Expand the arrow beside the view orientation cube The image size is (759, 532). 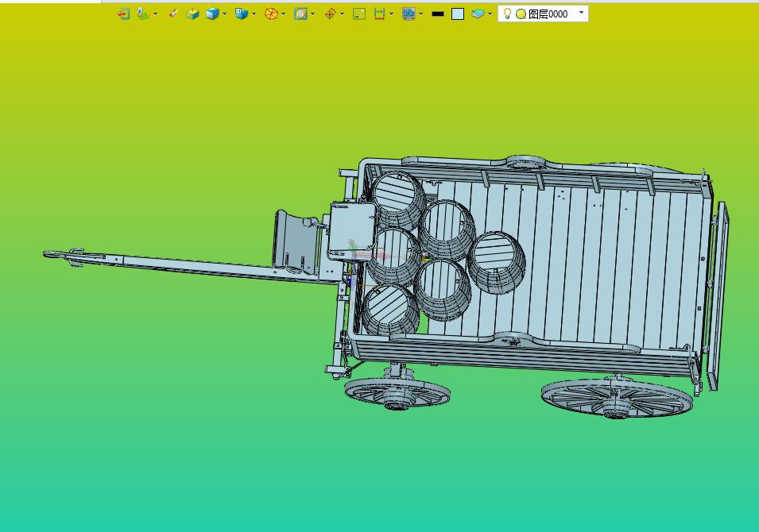coord(254,14)
